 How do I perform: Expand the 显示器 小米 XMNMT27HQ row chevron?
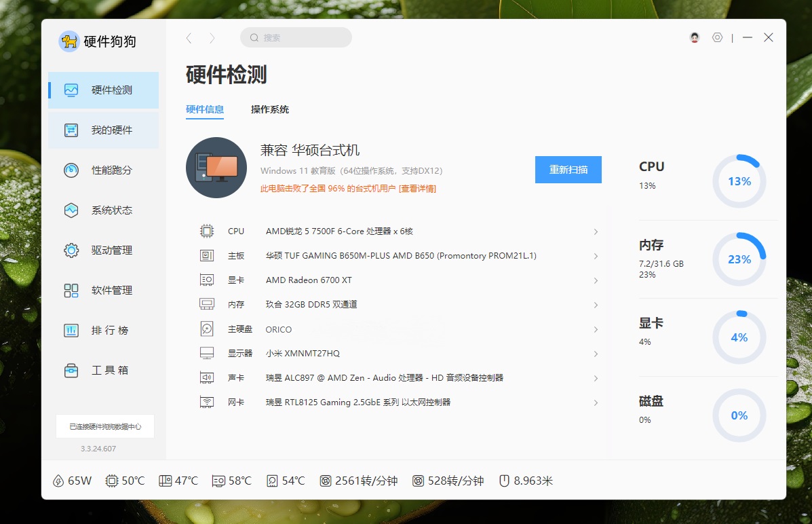click(x=596, y=354)
